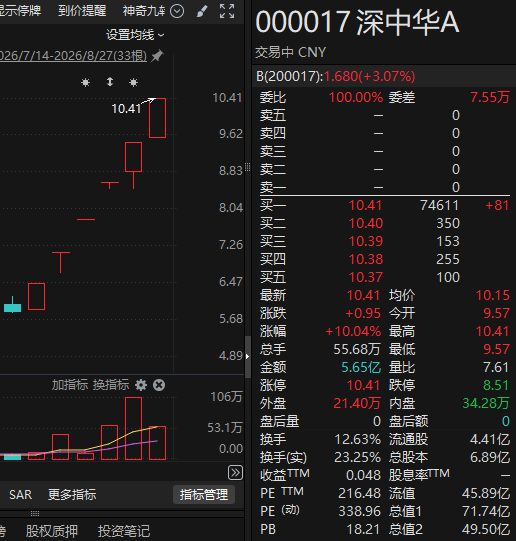The image size is (516, 541).
Task: Click 总手 value 55.68万
Action: (357, 350)
